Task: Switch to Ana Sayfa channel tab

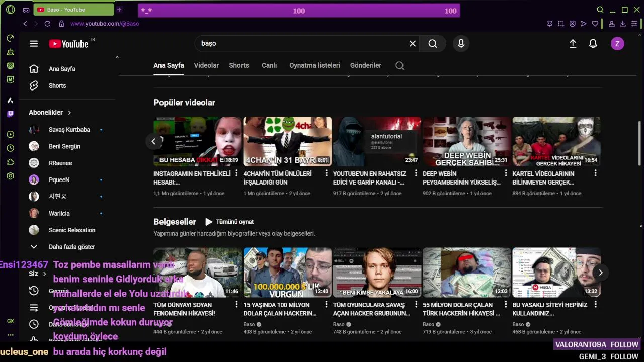Action: pyautogui.click(x=169, y=65)
